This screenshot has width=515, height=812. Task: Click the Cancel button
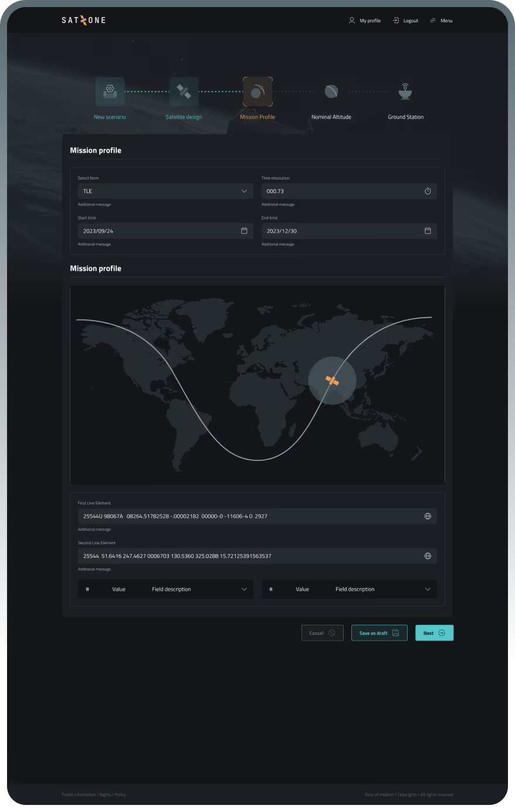323,633
